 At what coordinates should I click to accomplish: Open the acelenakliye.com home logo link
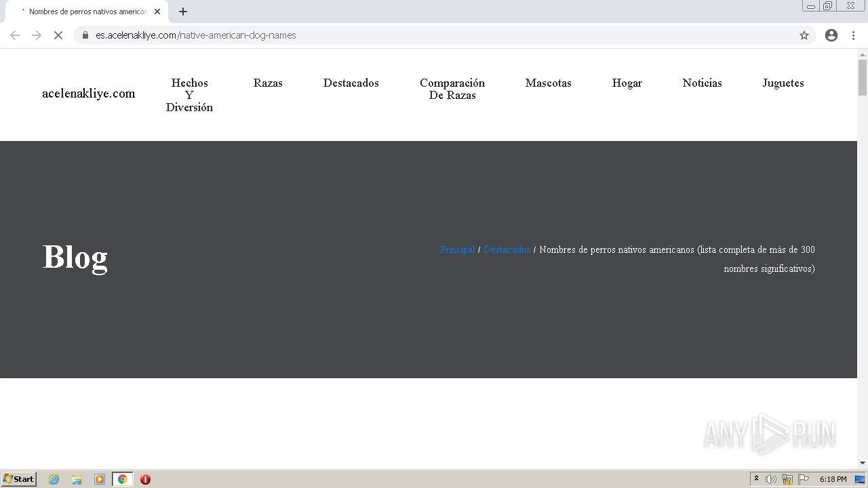[89, 94]
